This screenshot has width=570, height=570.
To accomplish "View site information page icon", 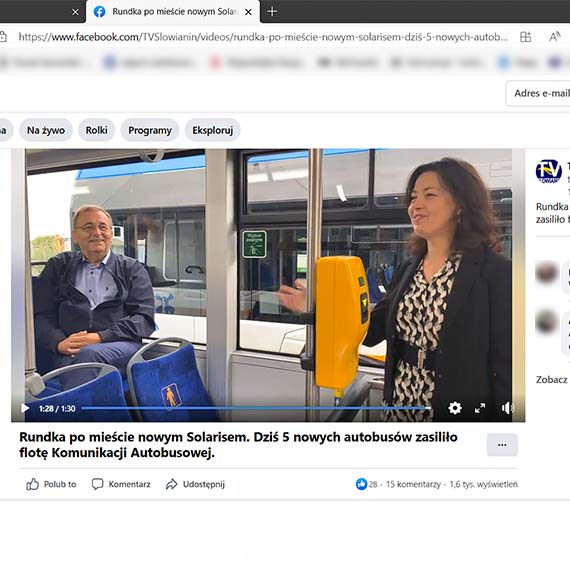I will pos(3,37).
